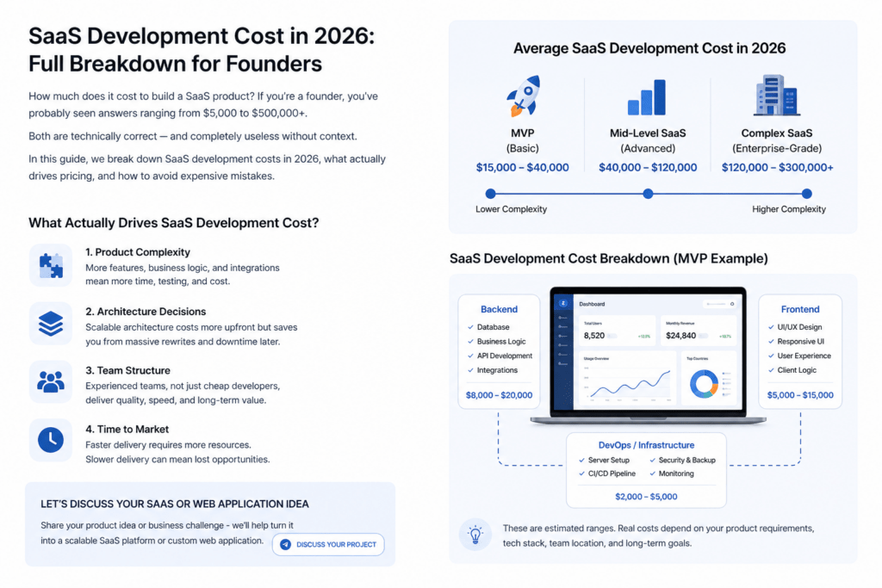Click the donut chart in dashboard preview
882x588 pixels.
(704, 384)
